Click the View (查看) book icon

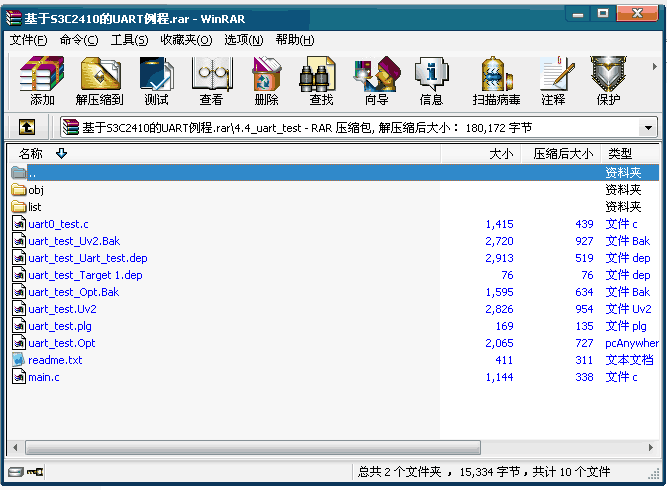[x=211, y=74]
